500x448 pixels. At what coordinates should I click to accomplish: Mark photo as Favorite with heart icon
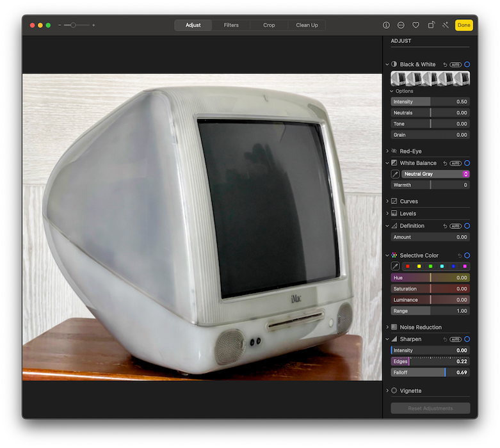pos(415,25)
